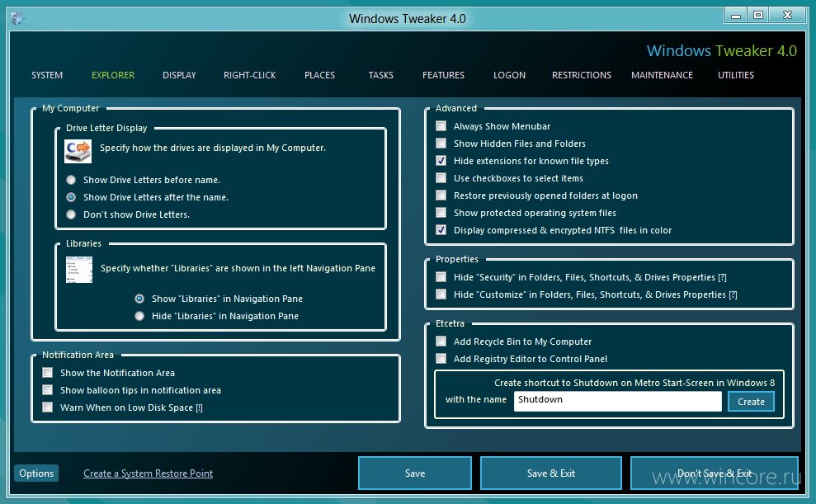Screen dimensions: 816x504
Task: Open the RESTRICTIONS tab
Action: (582, 75)
